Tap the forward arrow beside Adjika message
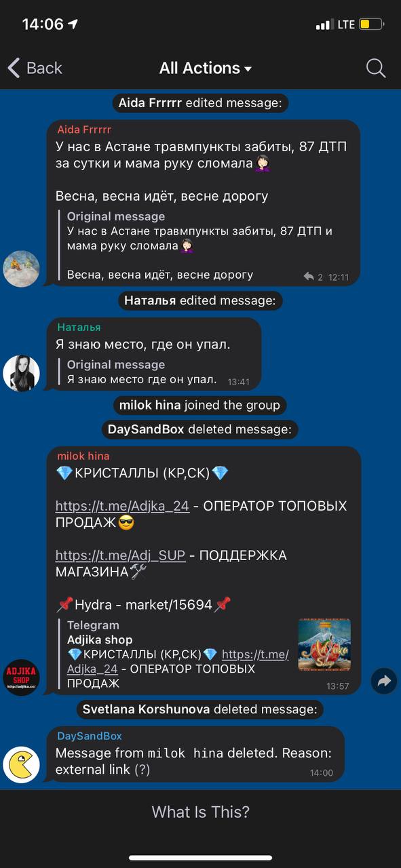This screenshot has width=401, height=868. (384, 681)
